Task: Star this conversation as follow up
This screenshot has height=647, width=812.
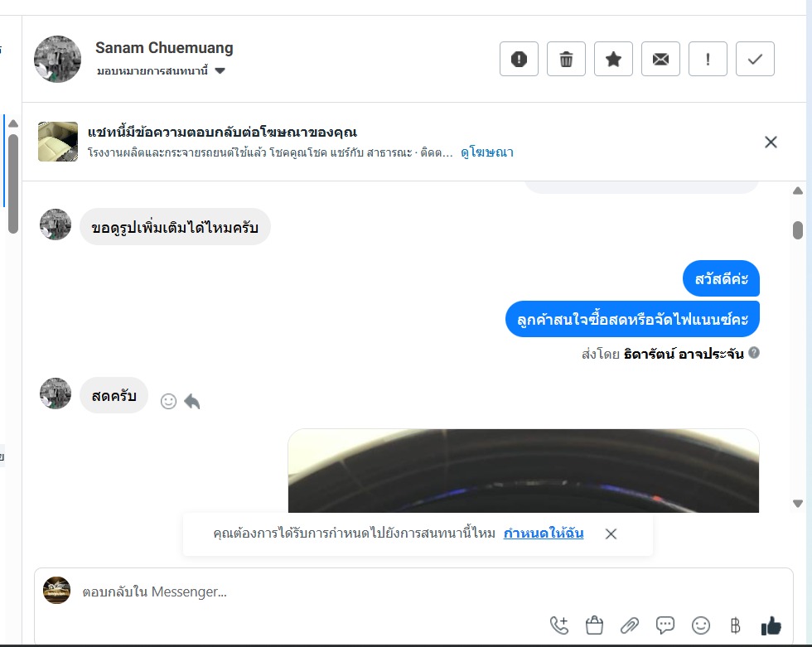Action: point(613,59)
